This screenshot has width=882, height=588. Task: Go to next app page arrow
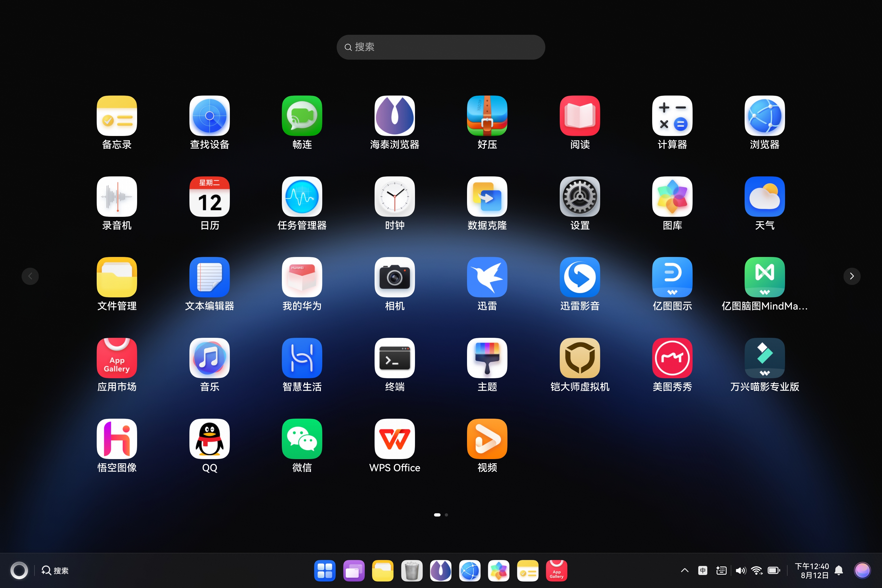coord(852,276)
